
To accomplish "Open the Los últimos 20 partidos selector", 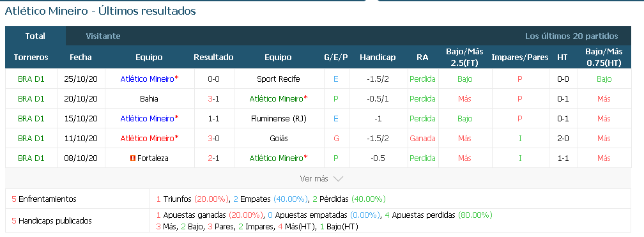I will [571, 36].
